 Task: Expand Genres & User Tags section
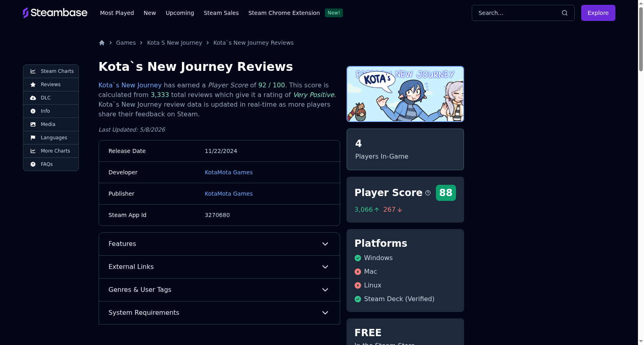(219, 290)
